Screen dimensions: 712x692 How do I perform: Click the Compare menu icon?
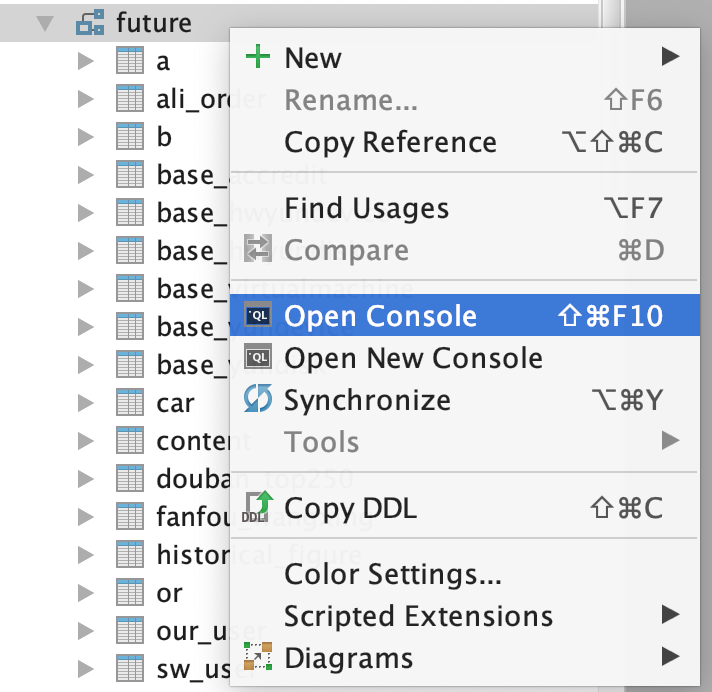coord(258,250)
